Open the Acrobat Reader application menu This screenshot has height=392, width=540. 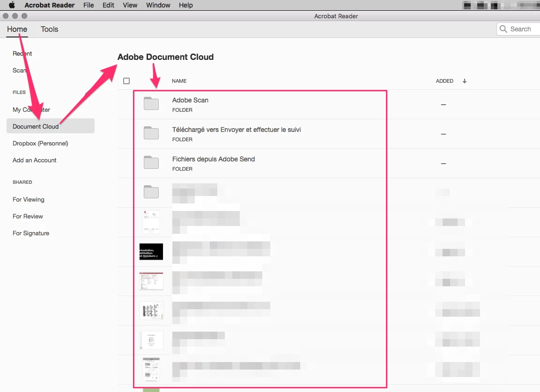(50, 5)
